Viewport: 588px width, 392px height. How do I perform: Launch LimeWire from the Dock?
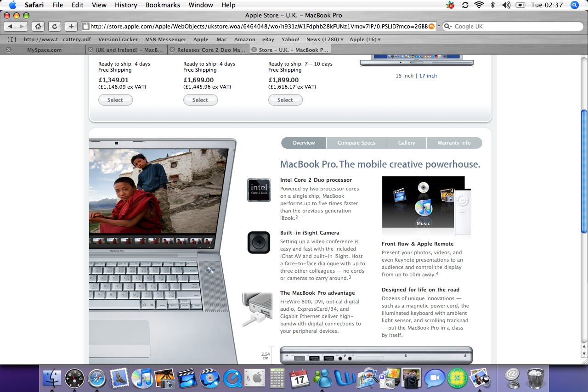pyautogui.click(x=457, y=378)
